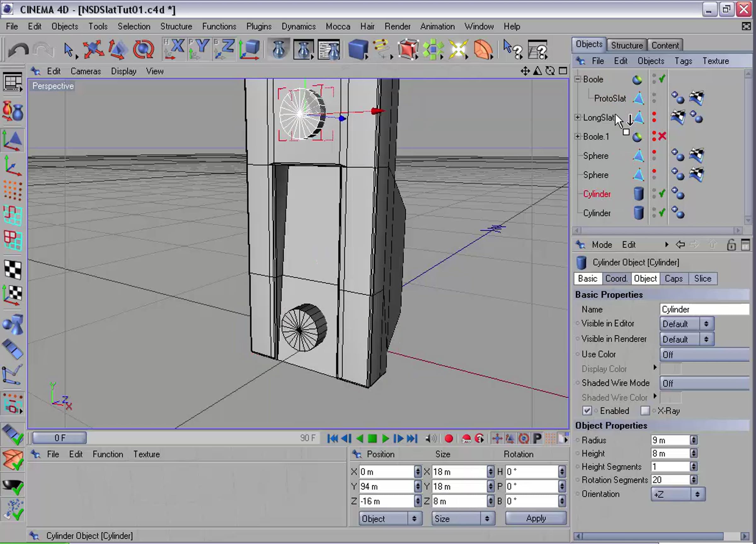This screenshot has height=544, width=756.
Task: Open the Orientation dropdown
Action: point(677,494)
